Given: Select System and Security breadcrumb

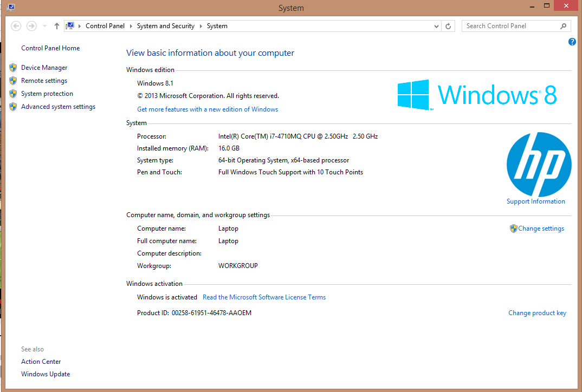Looking at the screenshot, I should click(x=165, y=26).
